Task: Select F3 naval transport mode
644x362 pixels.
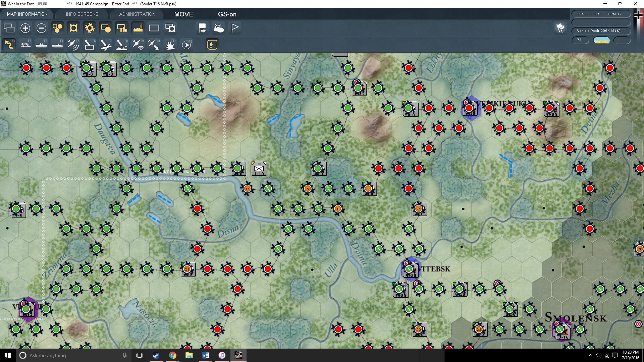Action: click(41, 45)
